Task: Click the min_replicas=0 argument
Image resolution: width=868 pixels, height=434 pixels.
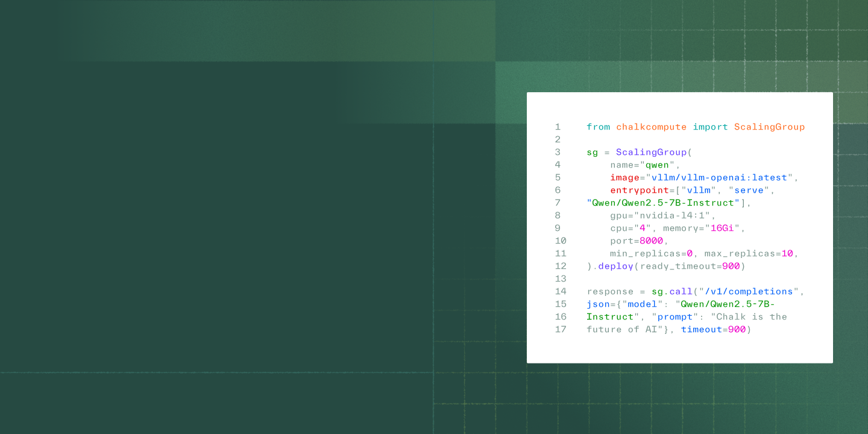Action: pos(651,254)
